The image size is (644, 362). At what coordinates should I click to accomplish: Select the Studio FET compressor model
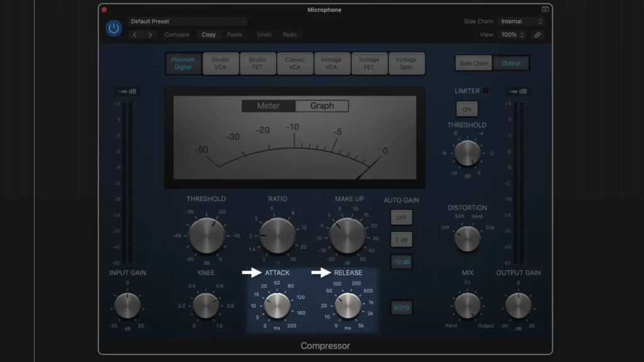tap(257, 63)
